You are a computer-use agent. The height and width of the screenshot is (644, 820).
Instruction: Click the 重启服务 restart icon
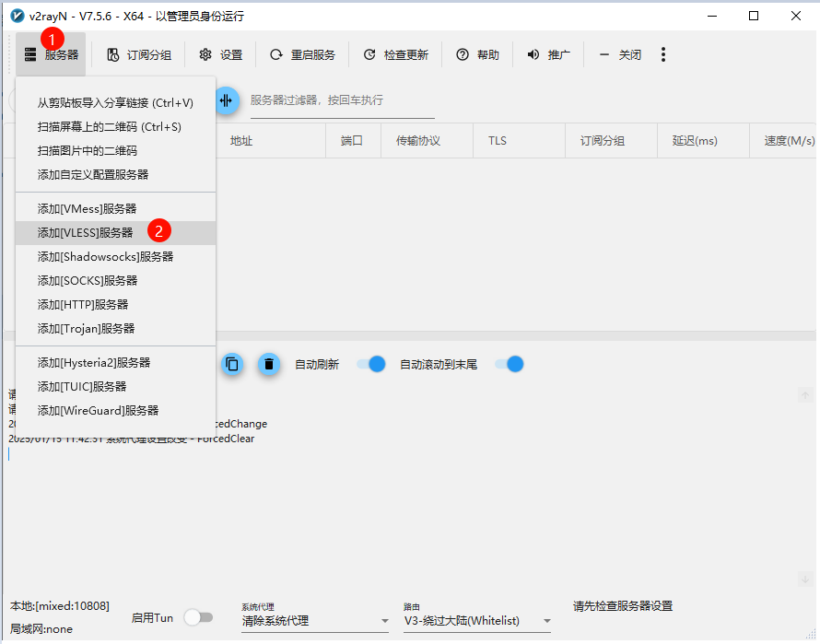(276, 55)
